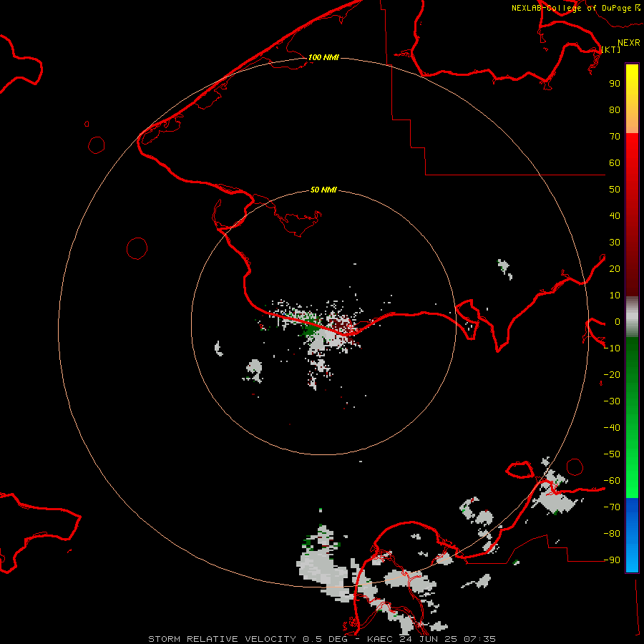644x644 pixels.
Task: Pick the gray zero-velocity color bar segment
Action: coord(632,317)
